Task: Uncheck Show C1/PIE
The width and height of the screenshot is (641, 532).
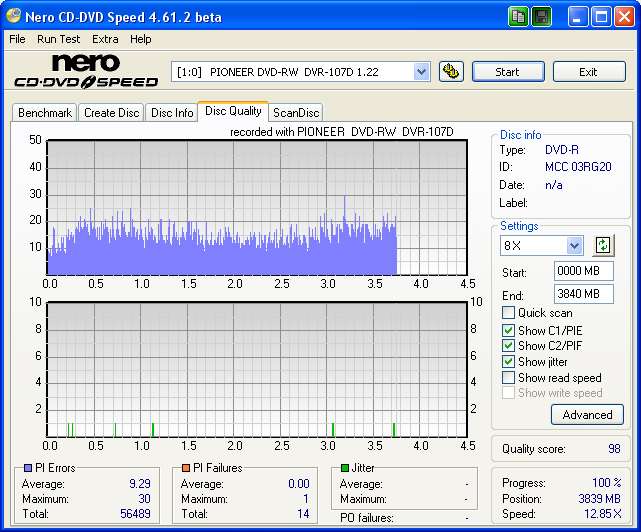Action: click(508, 330)
